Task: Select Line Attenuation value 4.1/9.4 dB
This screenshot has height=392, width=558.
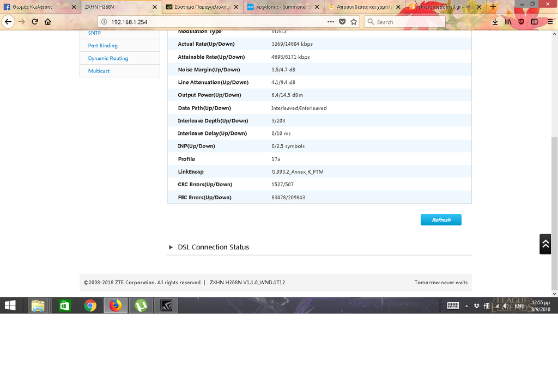Action: coord(283,82)
